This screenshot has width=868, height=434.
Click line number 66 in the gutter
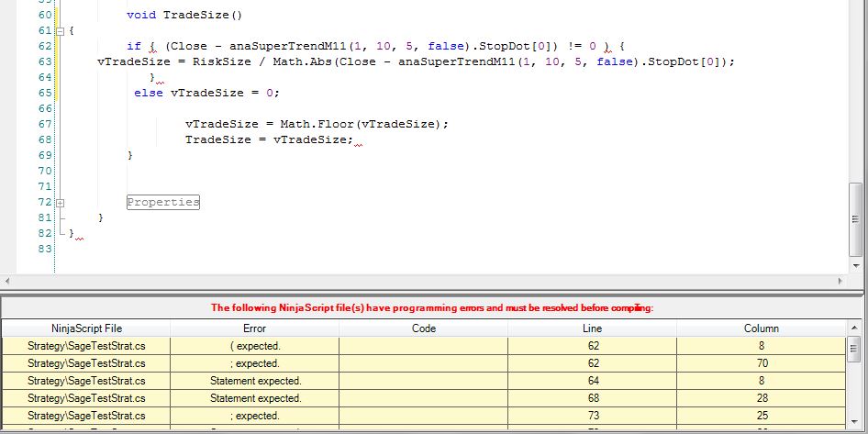(x=45, y=108)
